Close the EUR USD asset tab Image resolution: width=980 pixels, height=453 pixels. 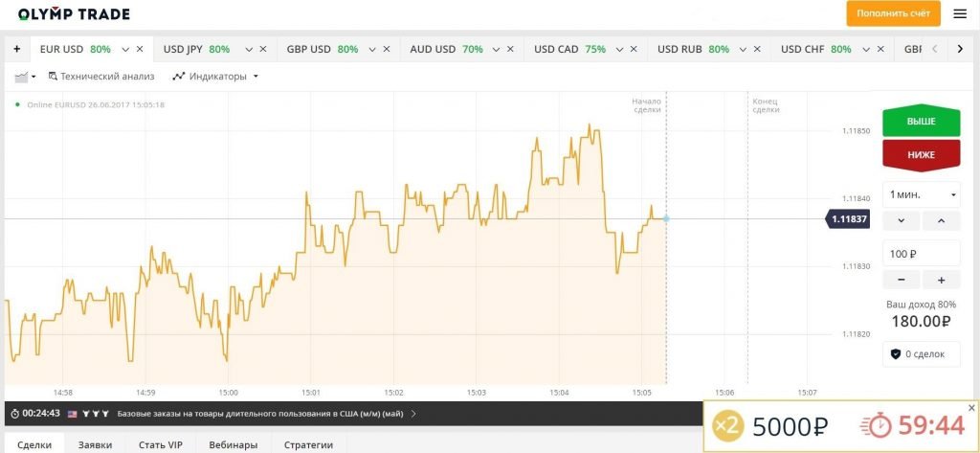click(140, 49)
